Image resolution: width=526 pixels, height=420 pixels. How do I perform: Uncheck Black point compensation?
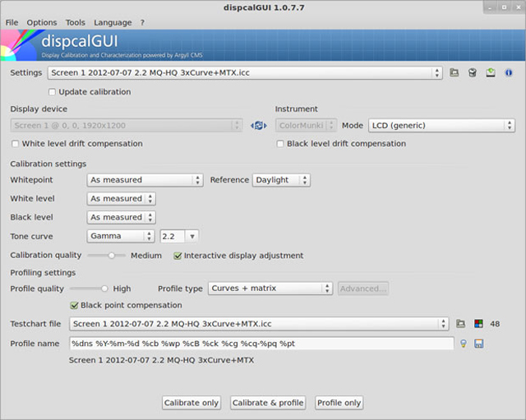[74, 305]
